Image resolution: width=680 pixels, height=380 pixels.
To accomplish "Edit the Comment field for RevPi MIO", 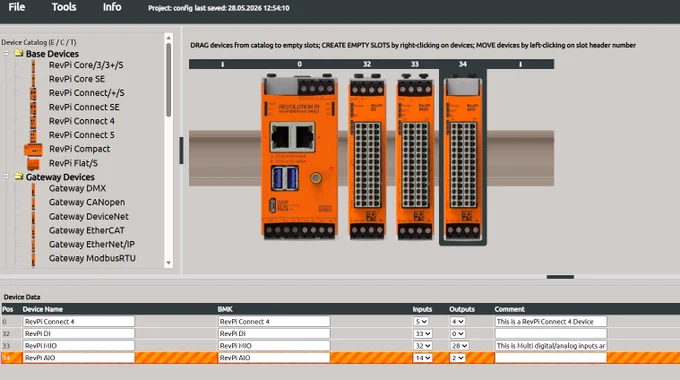I will click(550, 346).
